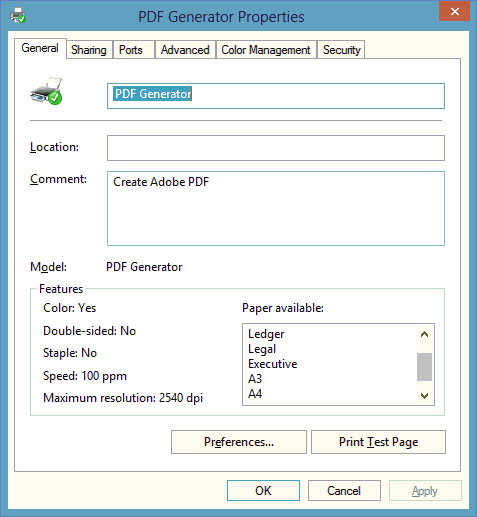This screenshot has width=477, height=517.
Task: Click the Staple: No text
Action: point(70,353)
